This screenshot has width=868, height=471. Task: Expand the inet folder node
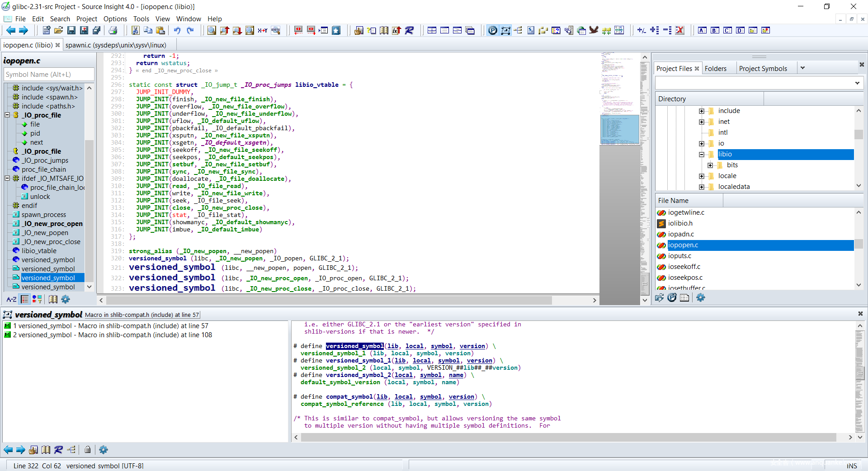click(702, 122)
